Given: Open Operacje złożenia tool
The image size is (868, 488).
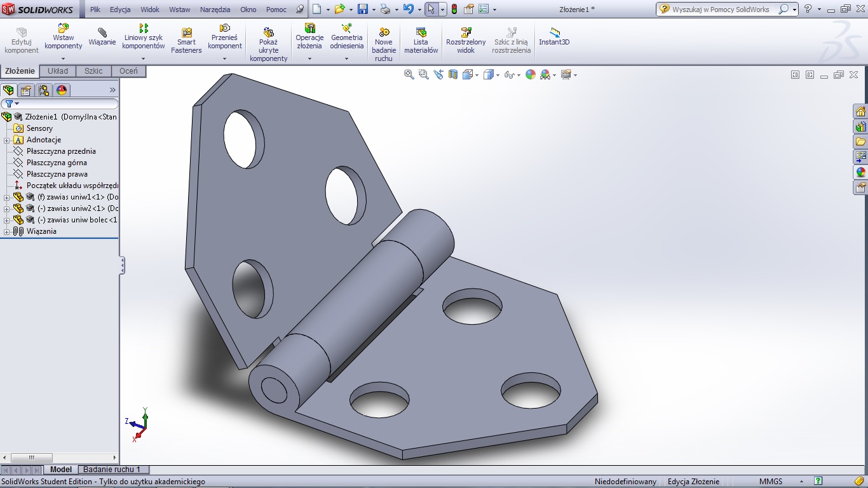Looking at the screenshot, I should [x=309, y=37].
